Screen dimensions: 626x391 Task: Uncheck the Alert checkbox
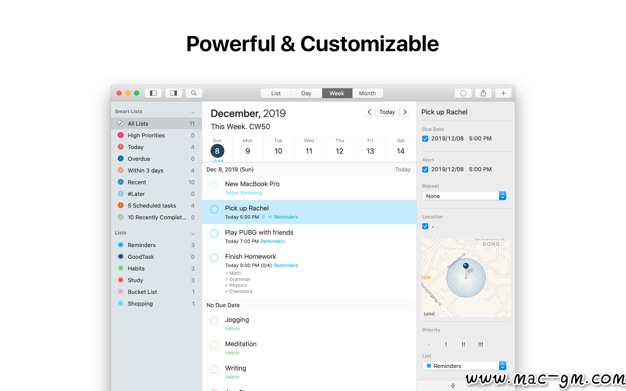(425, 169)
